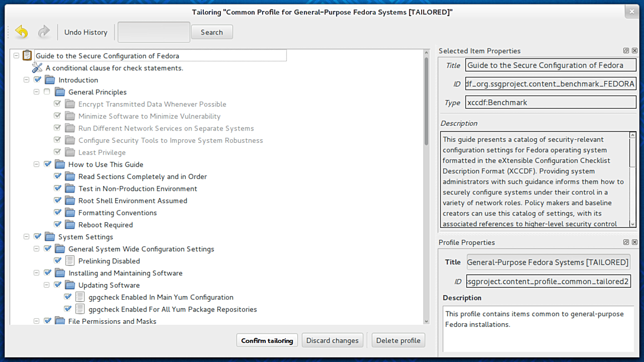
Task: Click the yellow Undo arrow icon
Action: pyautogui.click(x=22, y=32)
